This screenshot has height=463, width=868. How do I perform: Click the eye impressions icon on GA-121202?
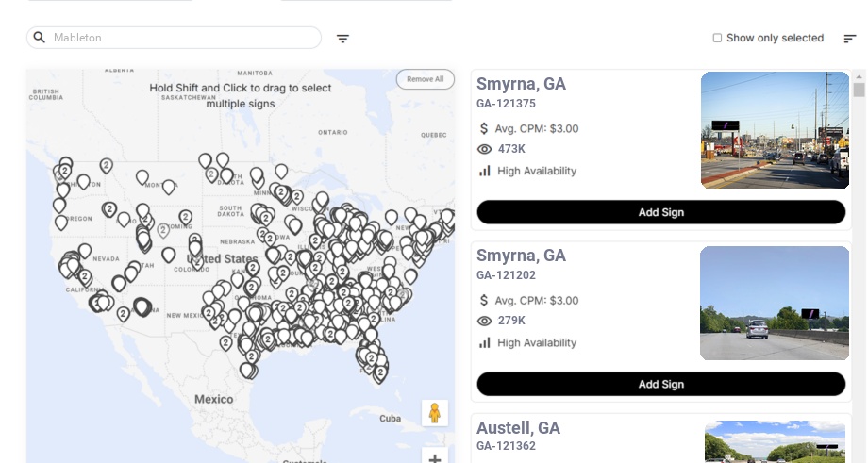[x=485, y=321]
